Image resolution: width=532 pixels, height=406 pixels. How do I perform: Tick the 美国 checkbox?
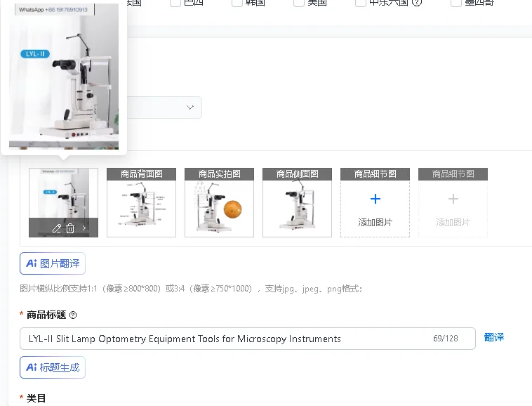click(x=298, y=2)
